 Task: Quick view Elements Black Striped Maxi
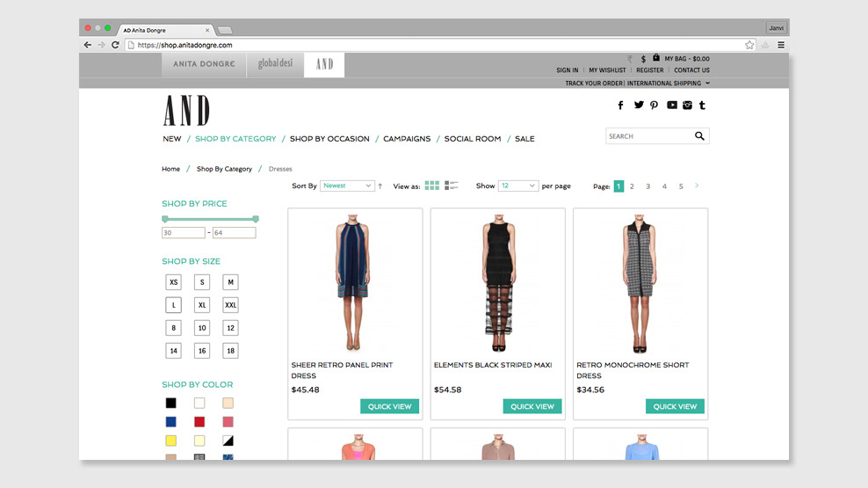[x=532, y=406]
